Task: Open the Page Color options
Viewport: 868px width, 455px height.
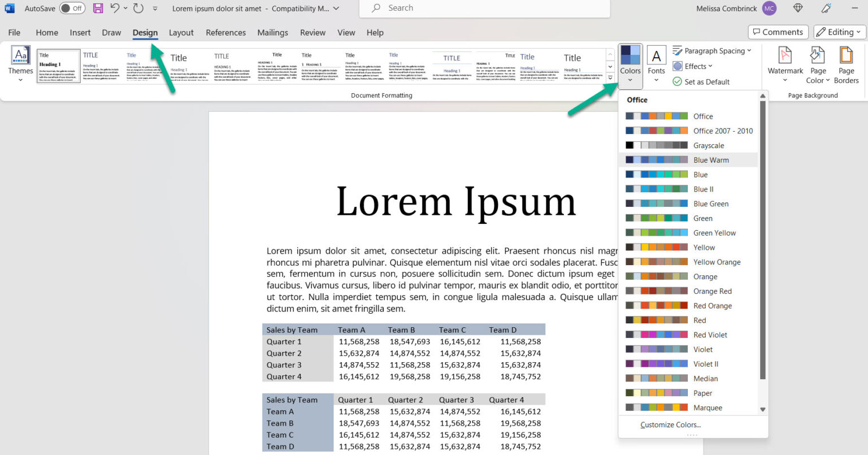Action: 818,63
